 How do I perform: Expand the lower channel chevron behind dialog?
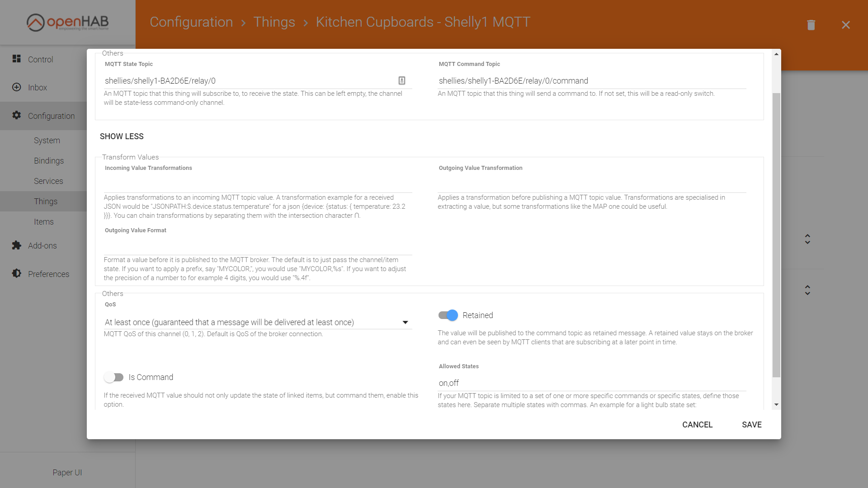coord(807,290)
